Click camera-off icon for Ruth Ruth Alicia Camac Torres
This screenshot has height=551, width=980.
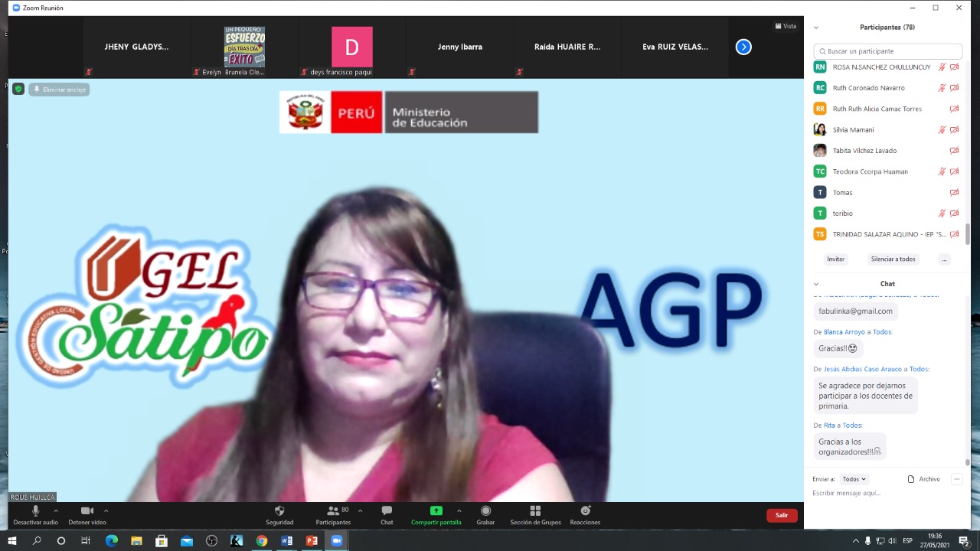point(954,109)
